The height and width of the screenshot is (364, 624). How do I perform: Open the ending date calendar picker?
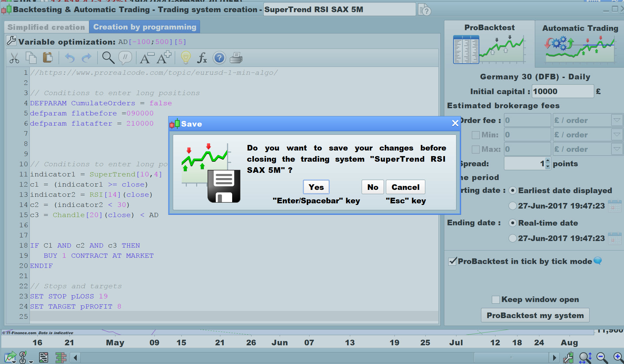point(614,238)
